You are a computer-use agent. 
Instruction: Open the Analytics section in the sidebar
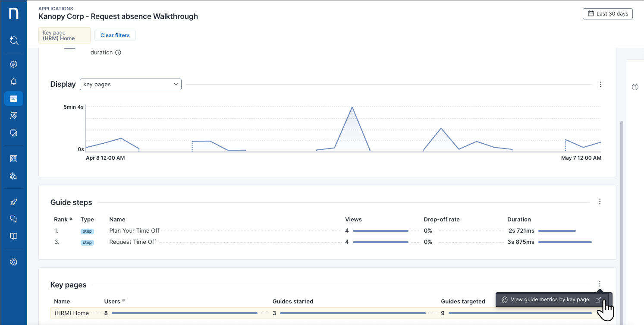coord(14,98)
